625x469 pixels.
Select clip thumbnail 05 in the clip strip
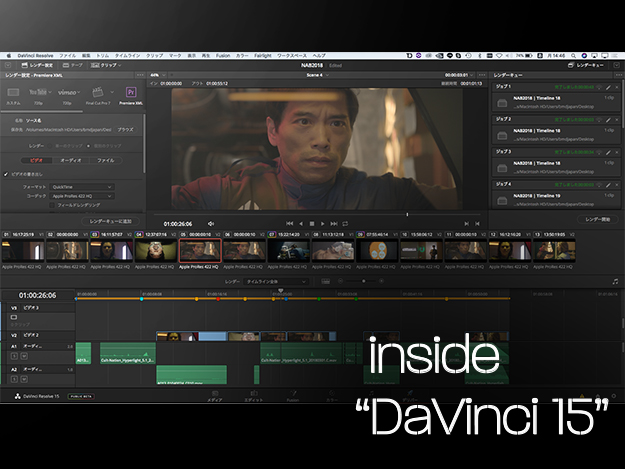tap(200, 250)
